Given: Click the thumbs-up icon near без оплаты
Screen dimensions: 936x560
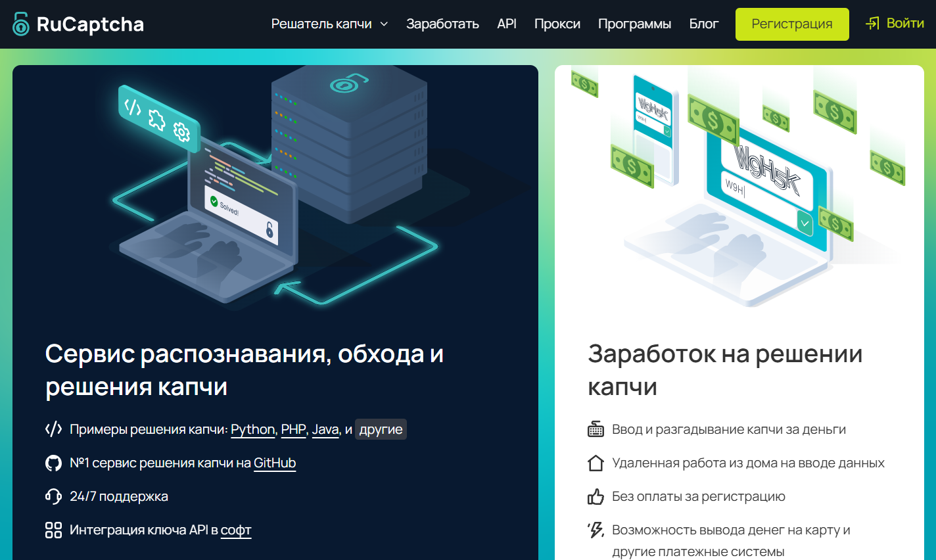Looking at the screenshot, I should 596,496.
